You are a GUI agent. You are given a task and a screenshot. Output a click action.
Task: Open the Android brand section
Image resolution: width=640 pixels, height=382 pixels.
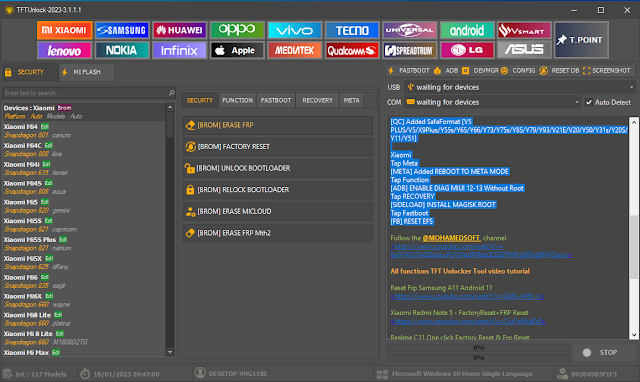467,30
